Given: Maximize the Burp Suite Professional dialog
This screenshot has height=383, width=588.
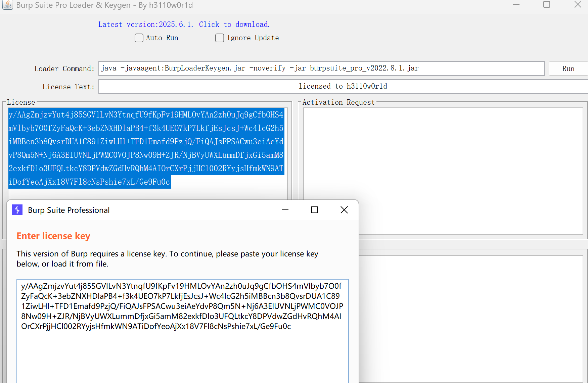Looking at the screenshot, I should coord(314,210).
